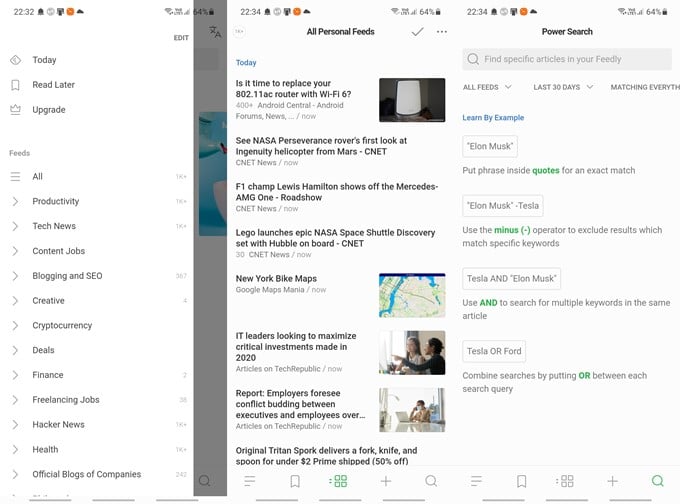This screenshot has width=680, height=504.
Task: Expand the Content Jobs folder
Action: coord(15,251)
